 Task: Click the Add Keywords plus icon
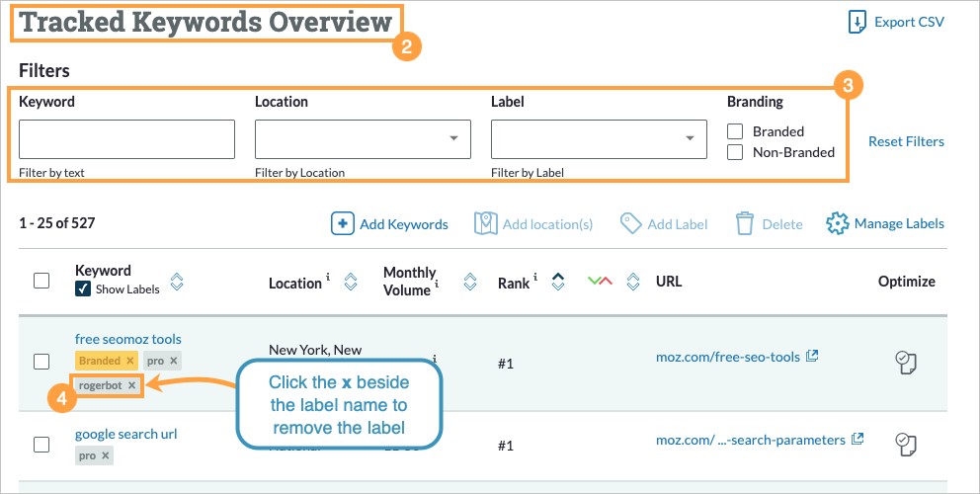click(x=342, y=224)
